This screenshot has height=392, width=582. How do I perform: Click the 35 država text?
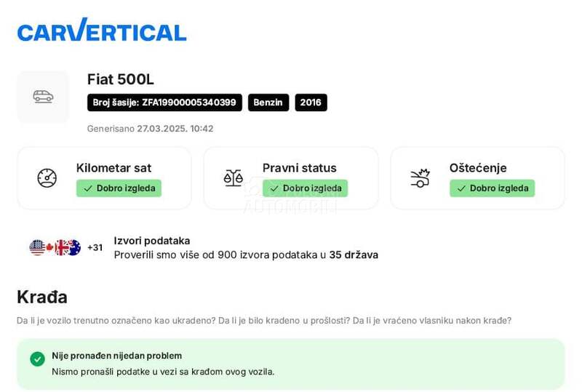coord(354,255)
